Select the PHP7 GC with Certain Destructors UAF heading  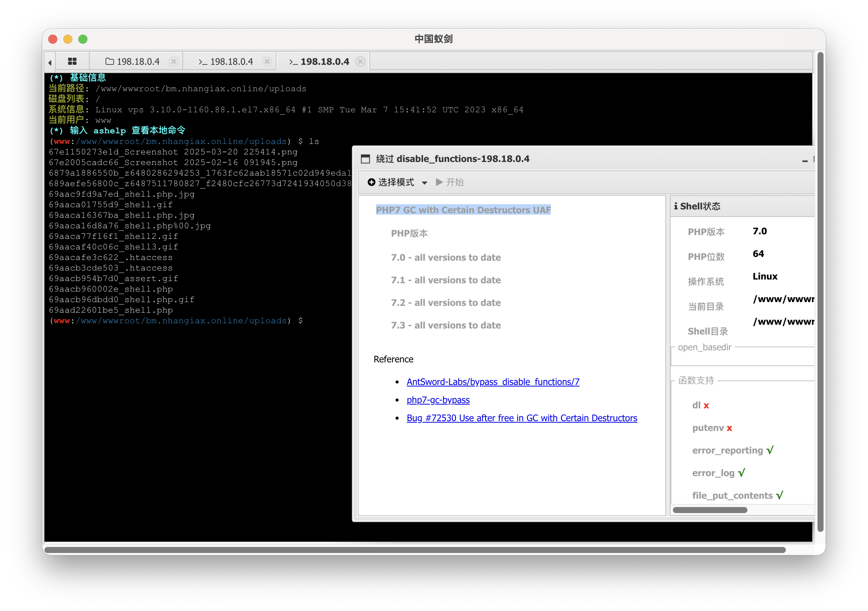pyautogui.click(x=463, y=210)
